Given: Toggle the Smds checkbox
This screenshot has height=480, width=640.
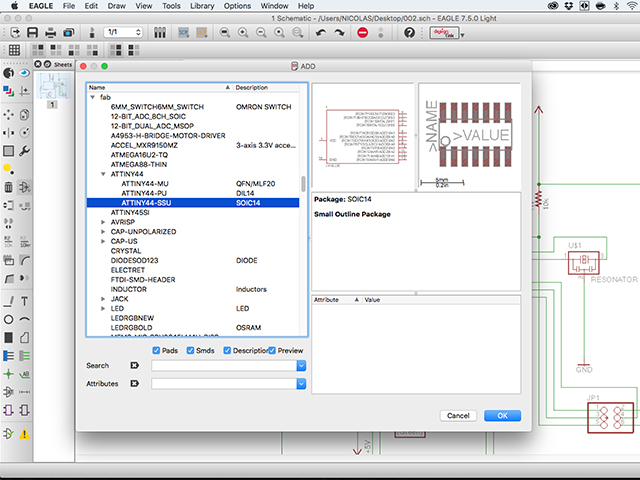Looking at the screenshot, I should [190, 351].
